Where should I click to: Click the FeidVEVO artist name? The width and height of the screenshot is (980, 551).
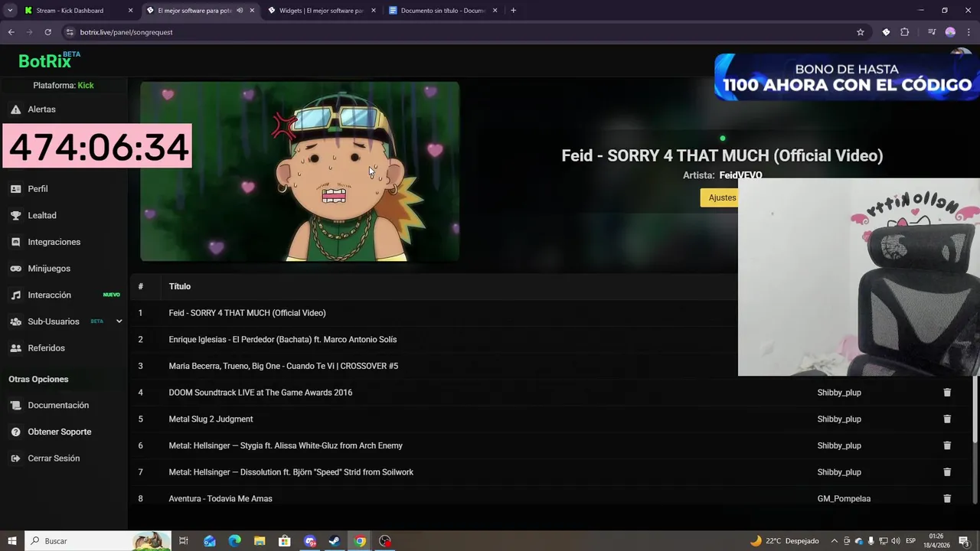(740, 175)
